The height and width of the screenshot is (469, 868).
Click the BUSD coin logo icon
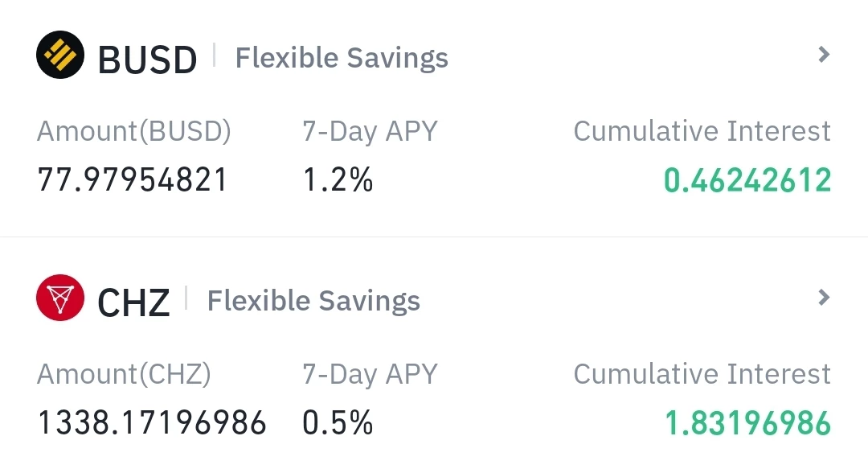tap(60, 55)
